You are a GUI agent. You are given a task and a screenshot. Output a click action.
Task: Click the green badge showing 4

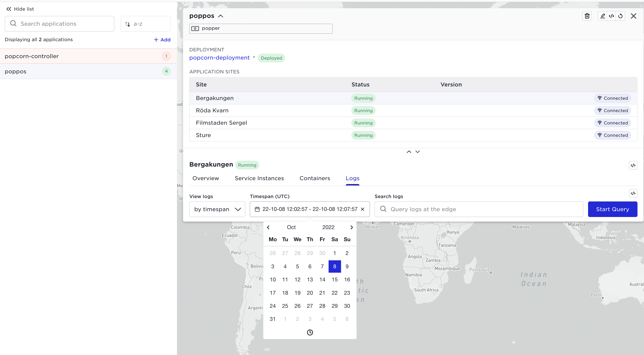point(166,71)
